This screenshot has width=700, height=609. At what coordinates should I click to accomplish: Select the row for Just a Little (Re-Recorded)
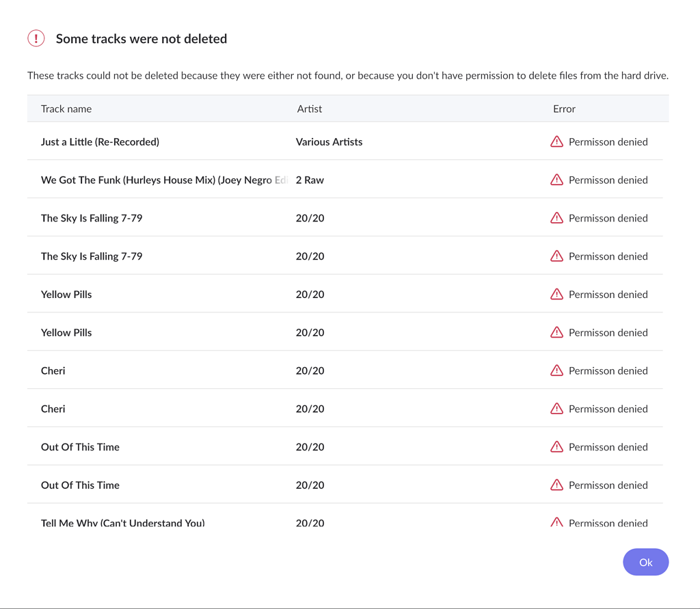pos(100,141)
